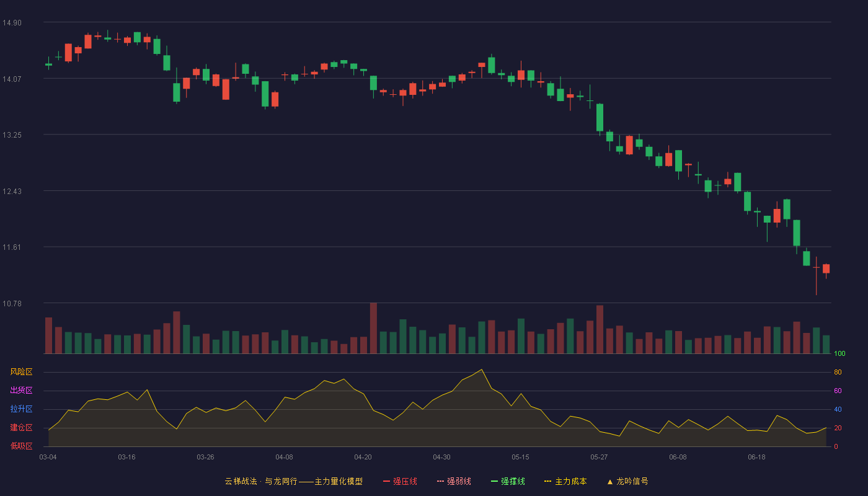Click the 06-18 date label
Image resolution: width=868 pixels, height=496 pixels.
(756, 457)
